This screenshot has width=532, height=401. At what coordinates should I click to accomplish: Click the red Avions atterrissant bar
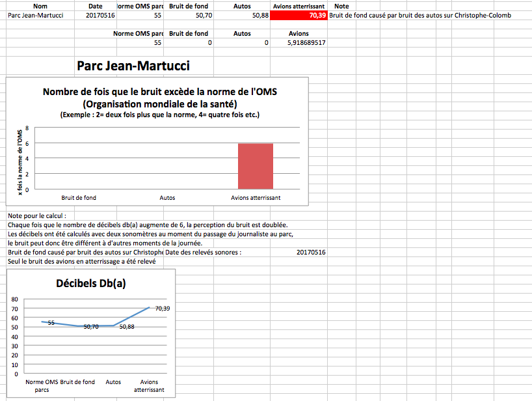(255, 165)
